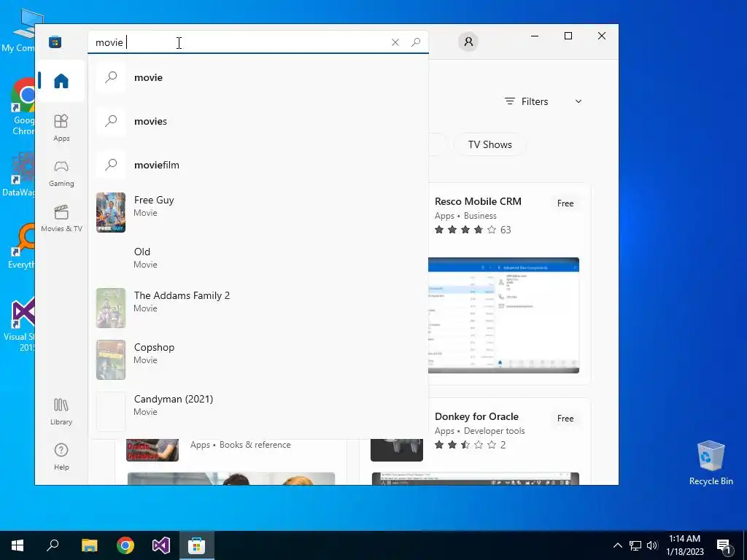Clear the search box text
The image size is (747, 560).
[395, 42]
